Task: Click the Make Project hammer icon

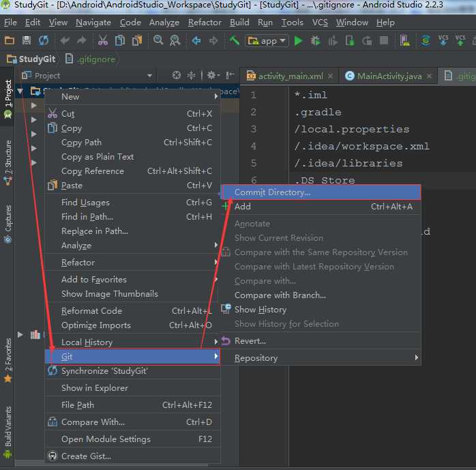Action: click(234, 40)
